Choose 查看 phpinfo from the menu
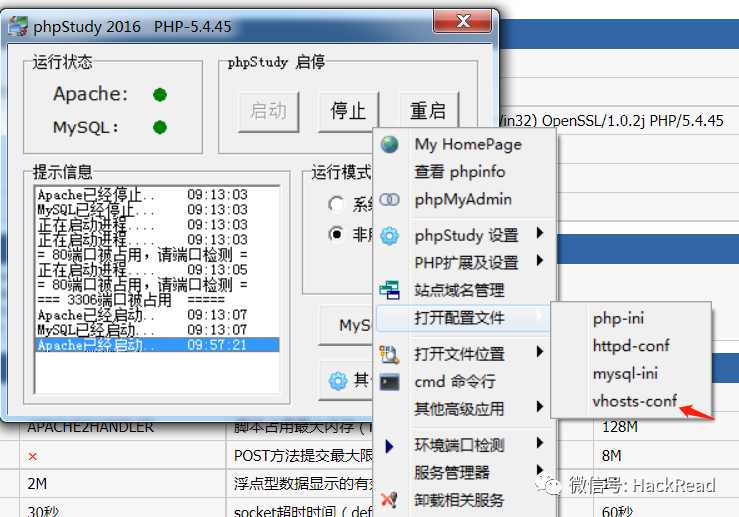Viewport: 739px width, 517px height. [464, 172]
